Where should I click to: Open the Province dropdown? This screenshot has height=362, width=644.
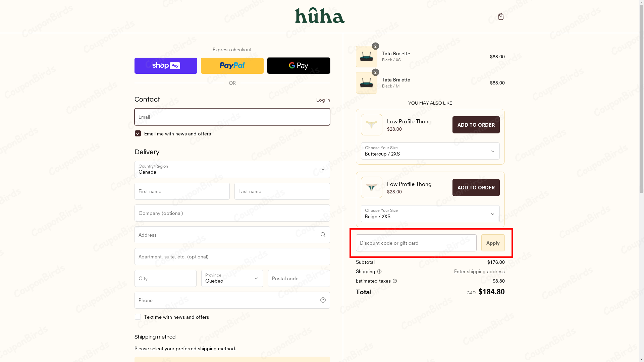click(232, 278)
